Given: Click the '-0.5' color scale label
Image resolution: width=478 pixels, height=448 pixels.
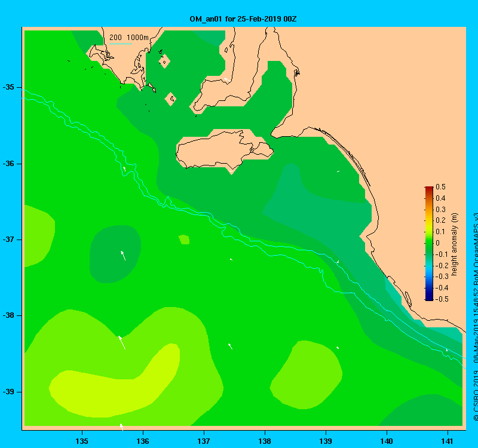Looking at the screenshot, I should click(x=442, y=299).
